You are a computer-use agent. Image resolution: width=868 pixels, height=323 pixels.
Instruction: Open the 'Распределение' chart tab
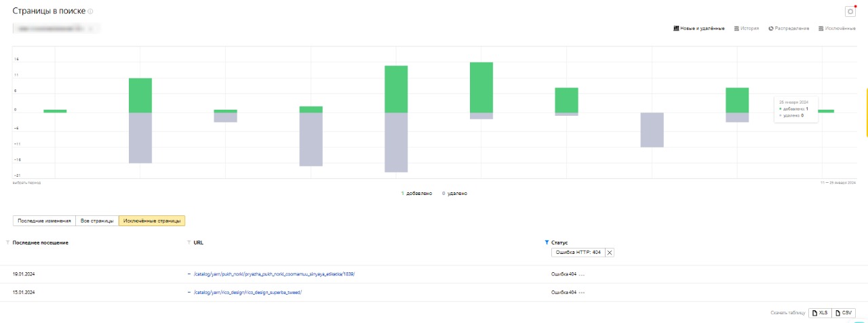(789, 28)
